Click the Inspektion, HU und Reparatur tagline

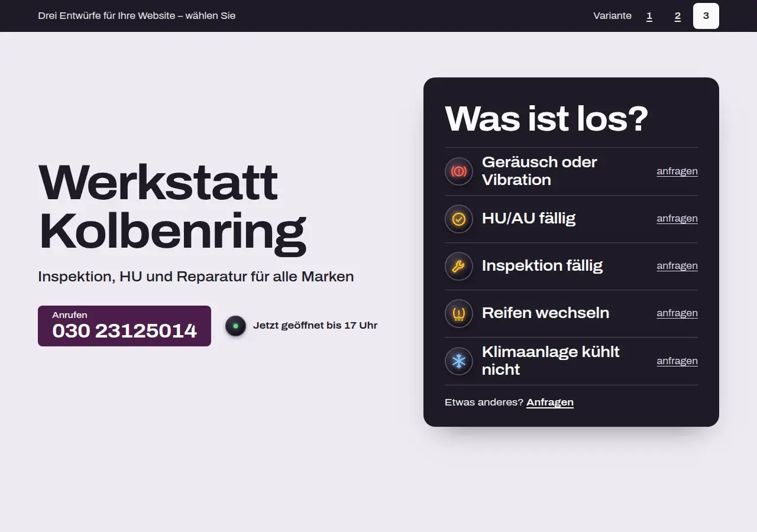[x=196, y=277]
